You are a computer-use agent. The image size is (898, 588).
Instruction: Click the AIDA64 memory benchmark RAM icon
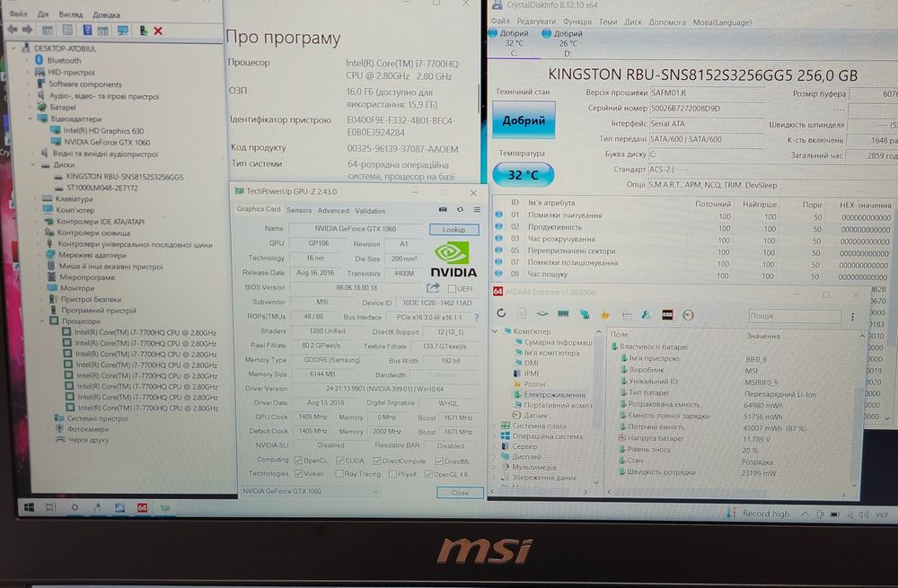(x=564, y=314)
